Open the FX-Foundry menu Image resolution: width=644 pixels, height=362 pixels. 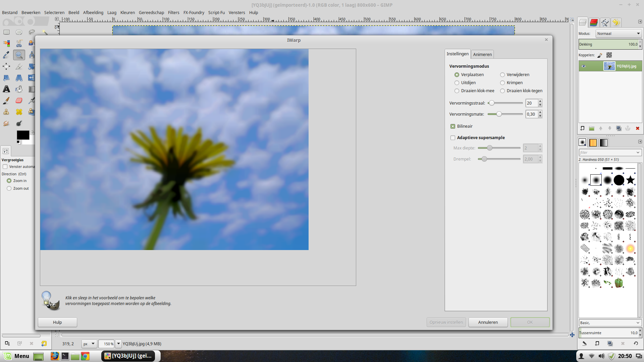point(194,13)
